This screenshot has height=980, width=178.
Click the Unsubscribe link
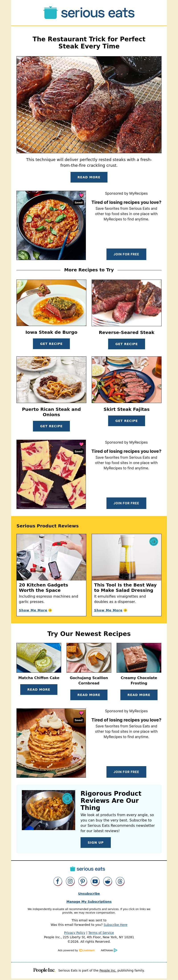pos(89,894)
